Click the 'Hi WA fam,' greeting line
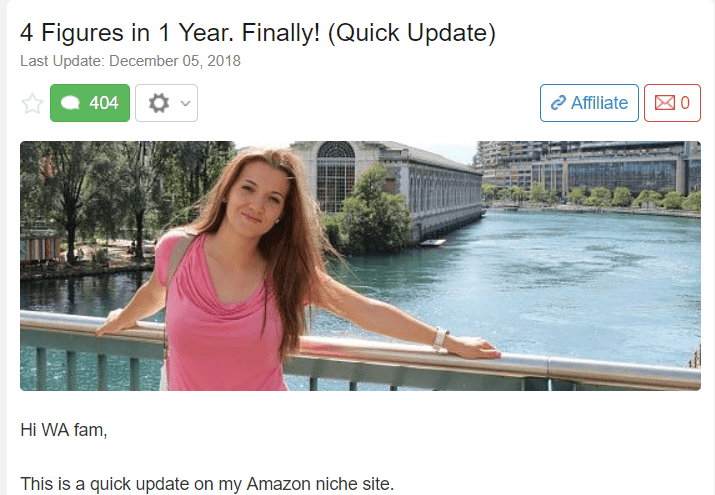Image resolution: width=715 pixels, height=495 pixels. click(64, 430)
